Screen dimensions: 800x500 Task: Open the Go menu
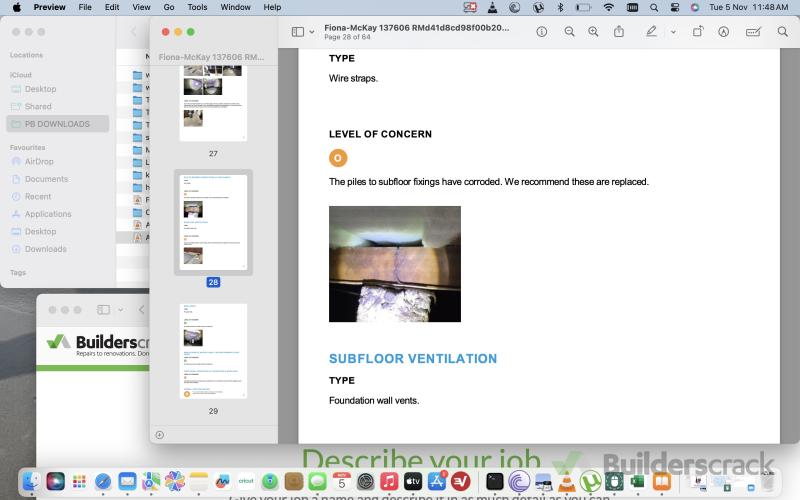pos(169,7)
